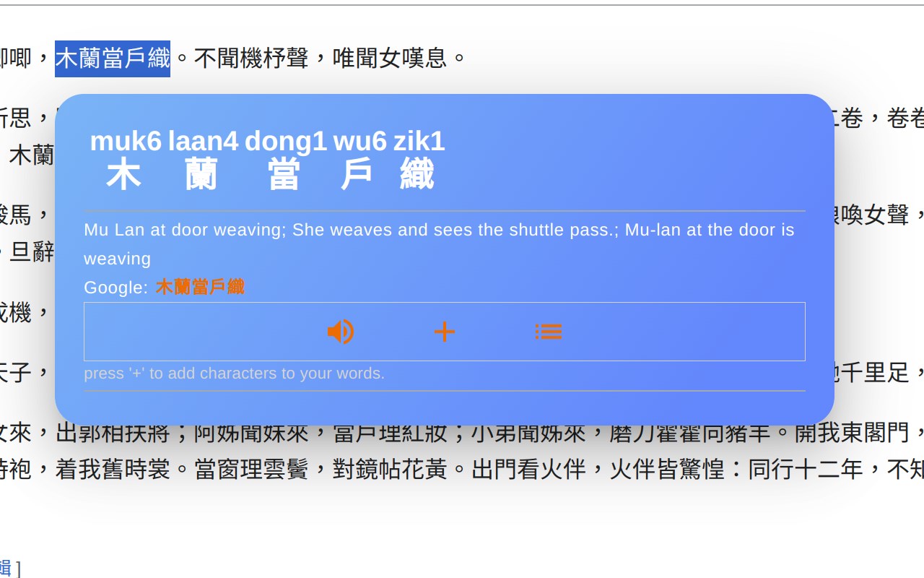
Task: Click the text 火伴皆驚惶 in the page
Action: (x=667, y=470)
